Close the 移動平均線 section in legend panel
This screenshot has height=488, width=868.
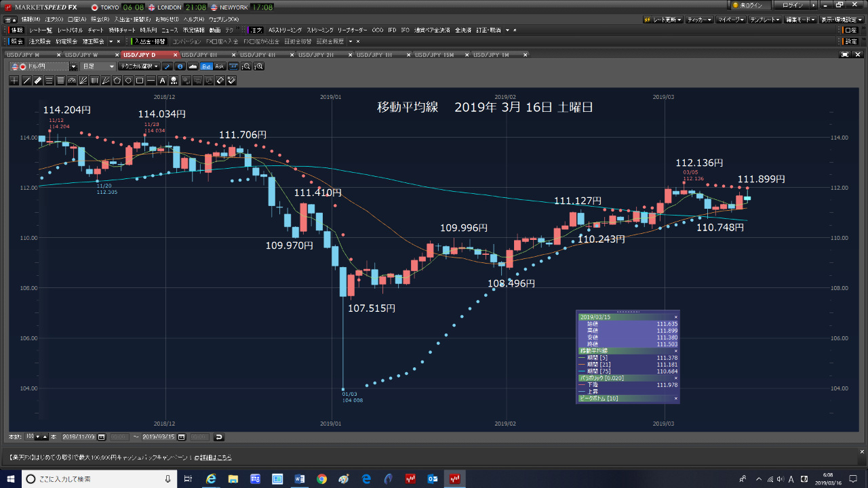675,350
